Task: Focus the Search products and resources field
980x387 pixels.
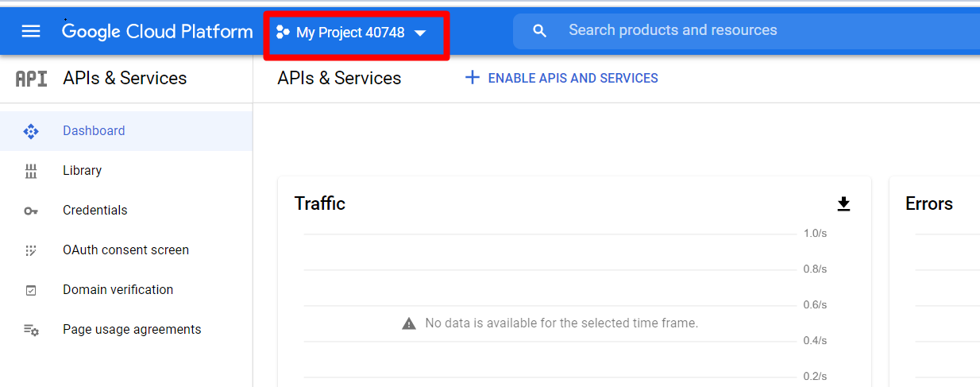Action: (x=747, y=31)
